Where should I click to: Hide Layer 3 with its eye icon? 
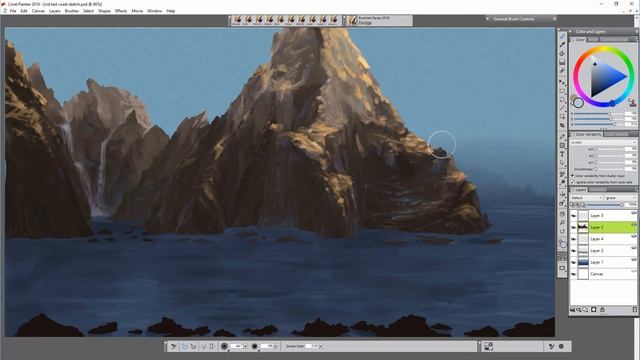pyautogui.click(x=574, y=251)
